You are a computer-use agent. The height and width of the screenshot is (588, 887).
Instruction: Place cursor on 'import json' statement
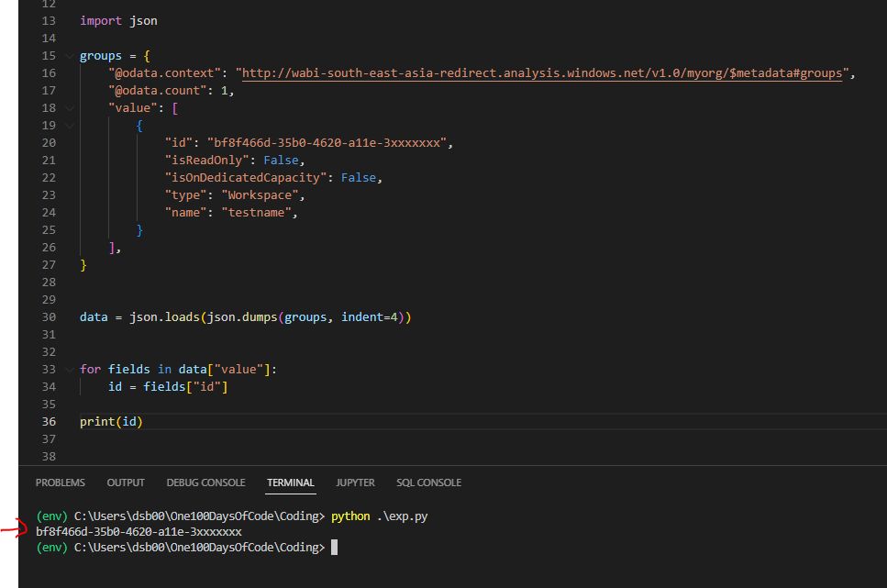[119, 21]
